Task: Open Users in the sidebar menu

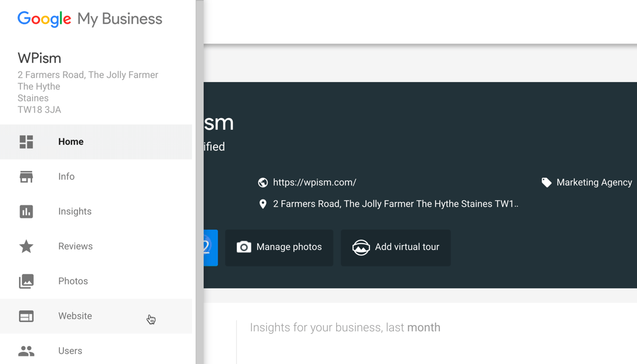Action: [x=96, y=350]
